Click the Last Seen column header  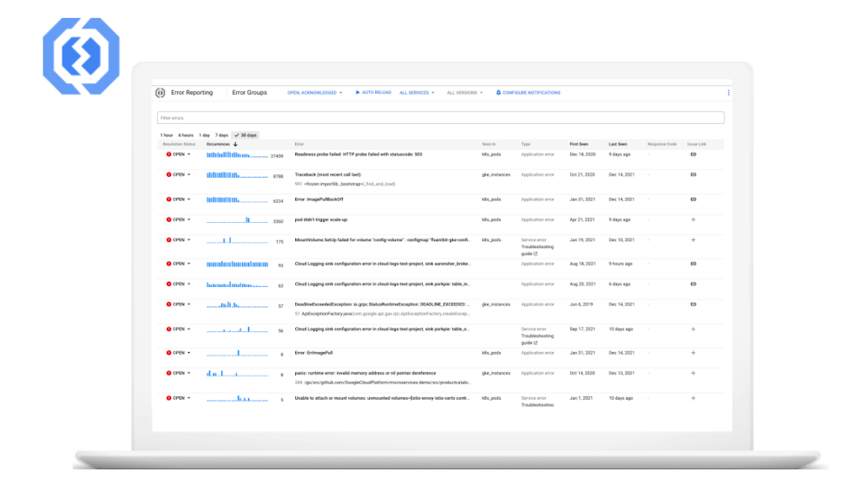tap(617, 144)
